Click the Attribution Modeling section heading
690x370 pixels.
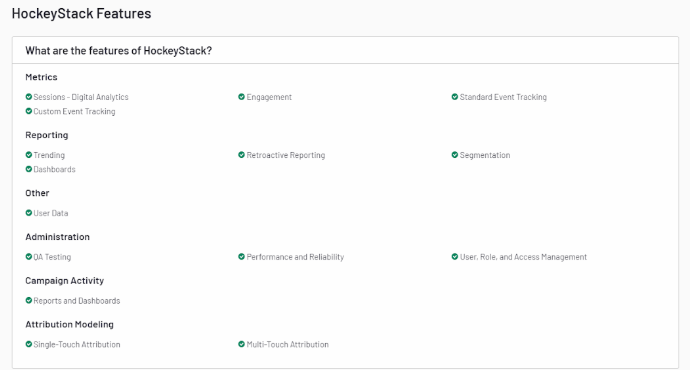click(x=70, y=324)
